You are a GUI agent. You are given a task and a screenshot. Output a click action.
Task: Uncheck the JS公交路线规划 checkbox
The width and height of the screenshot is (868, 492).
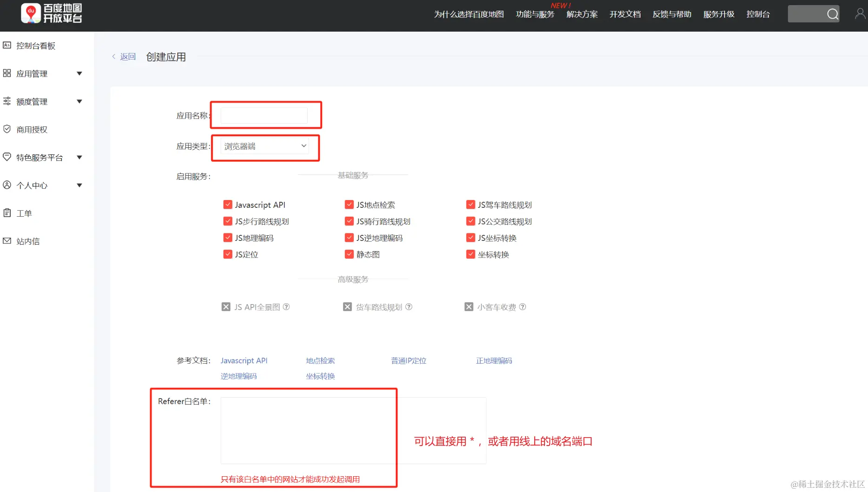click(471, 221)
